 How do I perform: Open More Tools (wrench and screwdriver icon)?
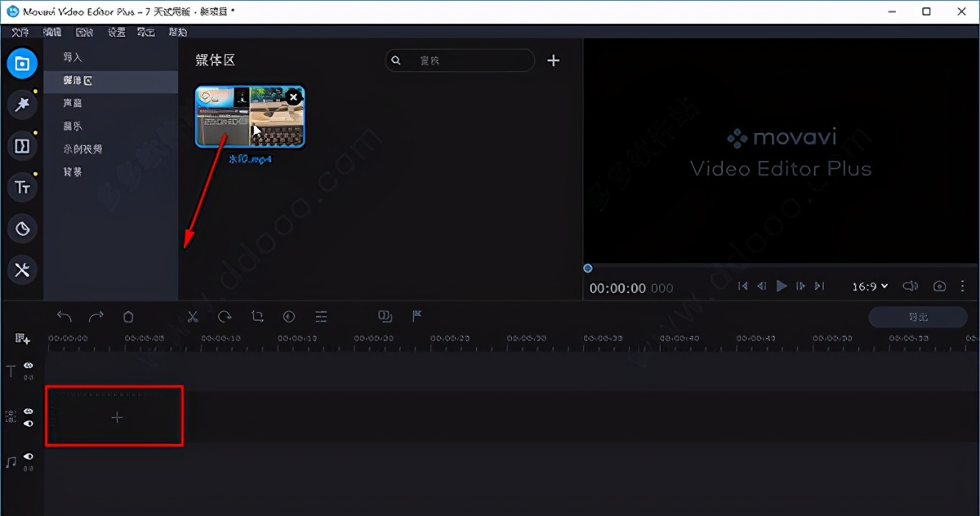point(22,270)
